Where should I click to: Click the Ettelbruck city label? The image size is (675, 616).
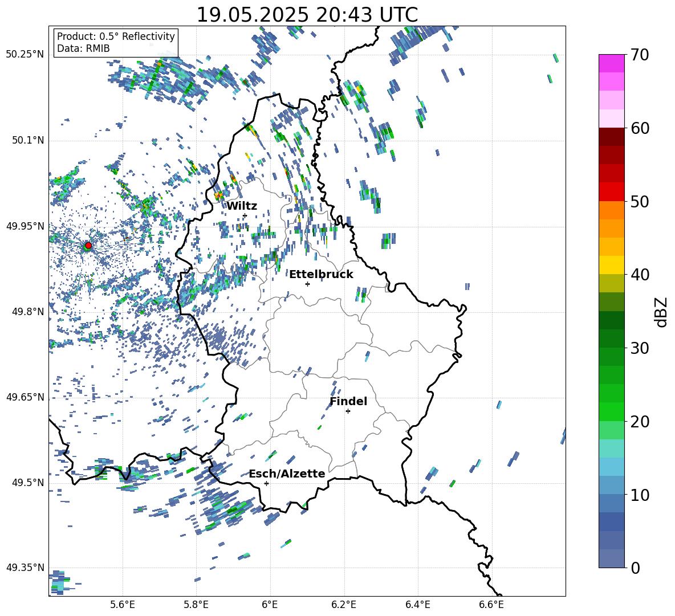tap(321, 275)
